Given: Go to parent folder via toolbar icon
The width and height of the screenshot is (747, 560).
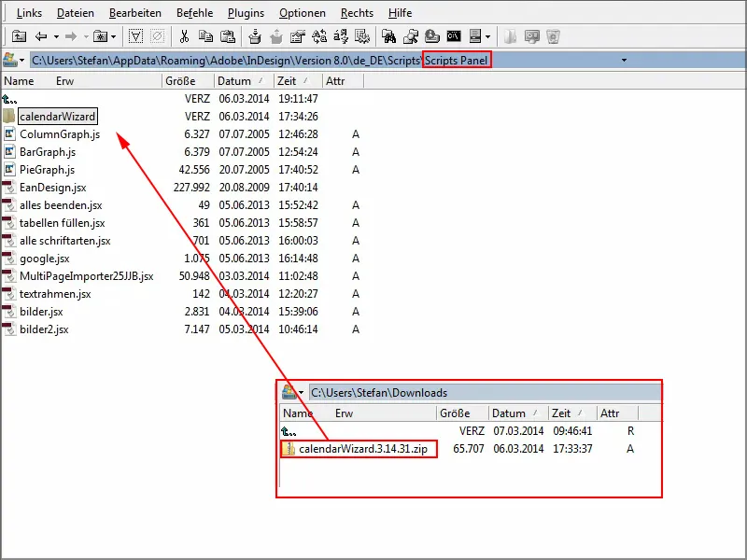Looking at the screenshot, I should coord(19,36).
